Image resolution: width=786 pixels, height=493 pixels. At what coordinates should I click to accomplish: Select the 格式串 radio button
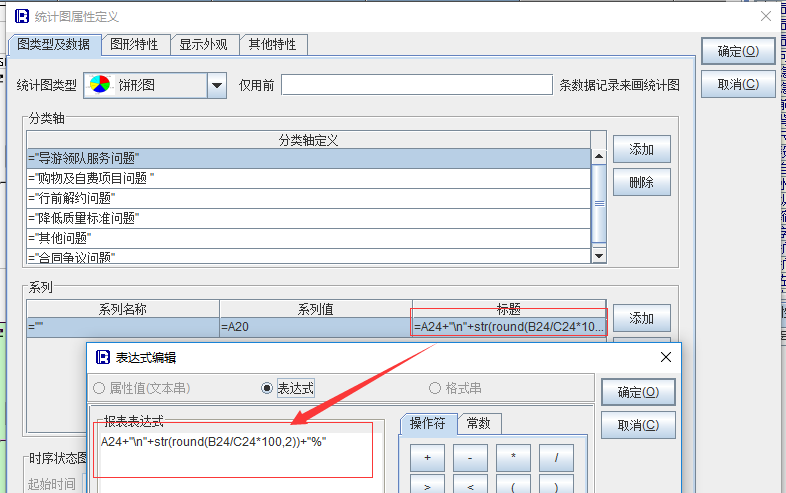click(x=435, y=388)
